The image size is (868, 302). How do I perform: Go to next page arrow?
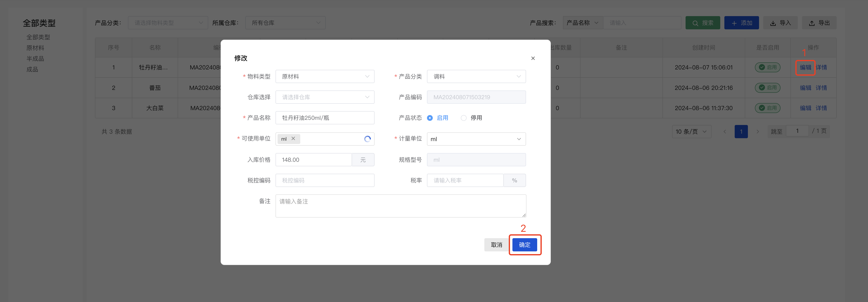(757, 132)
